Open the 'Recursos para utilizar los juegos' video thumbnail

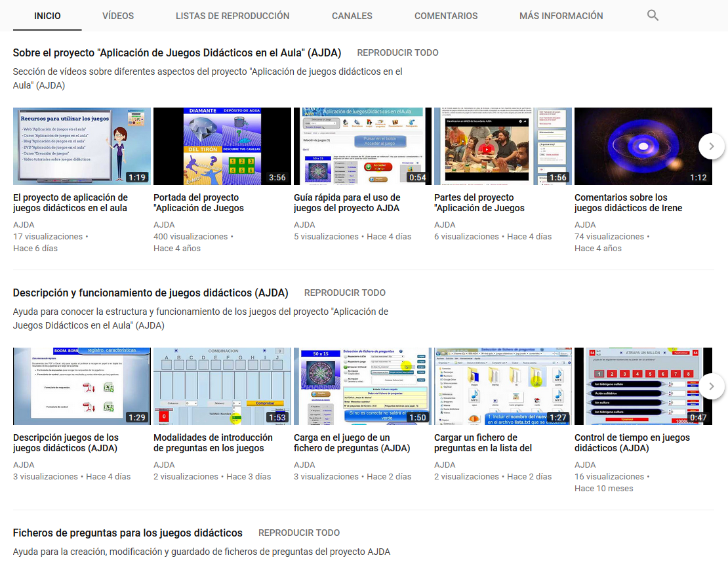82,146
